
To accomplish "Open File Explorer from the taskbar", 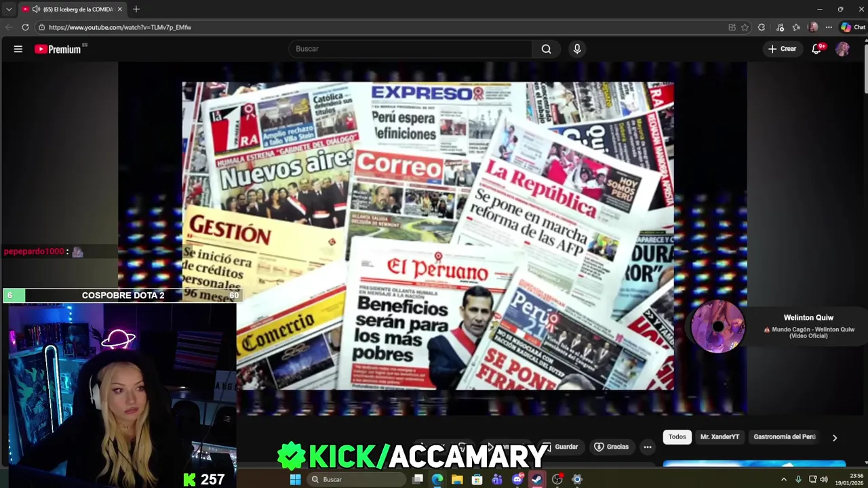I will click(458, 479).
